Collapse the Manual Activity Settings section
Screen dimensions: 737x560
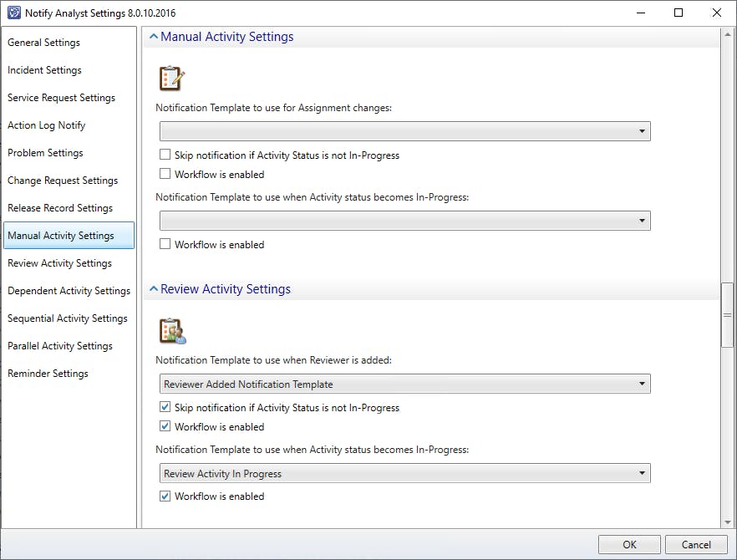[x=154, y=37]
